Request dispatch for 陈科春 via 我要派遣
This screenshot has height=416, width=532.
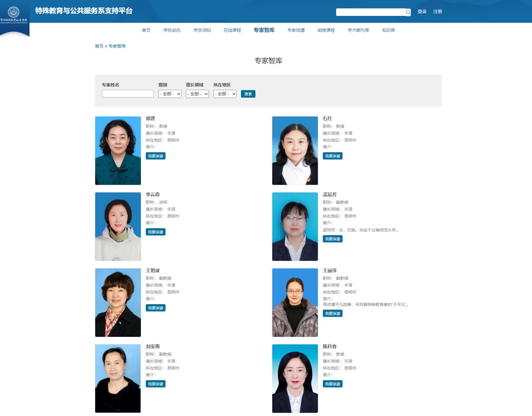pos(332,384)
